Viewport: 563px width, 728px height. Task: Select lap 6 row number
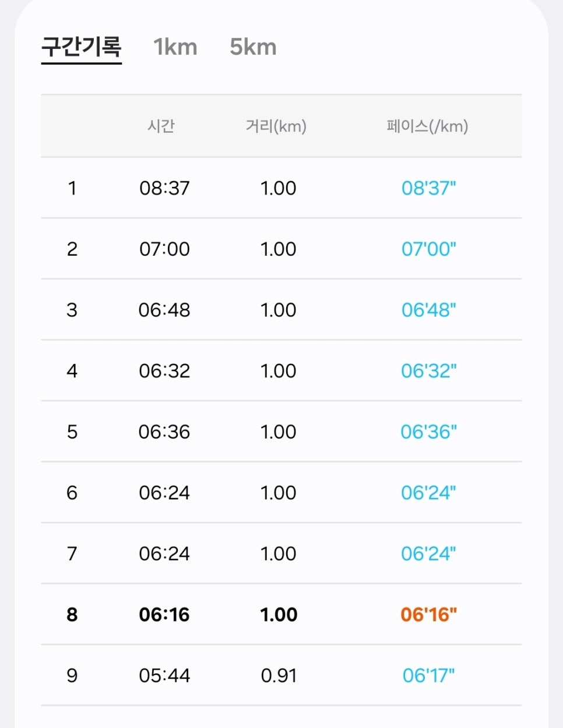[x=72, y=493]
